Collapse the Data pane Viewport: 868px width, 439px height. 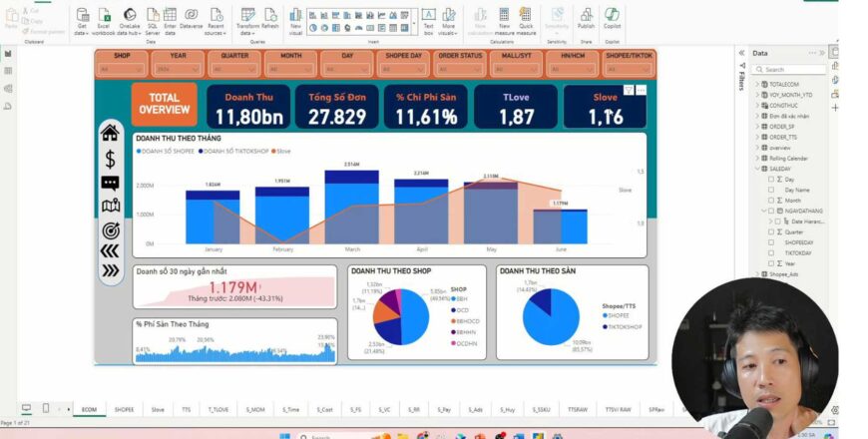tap(823, 53)
